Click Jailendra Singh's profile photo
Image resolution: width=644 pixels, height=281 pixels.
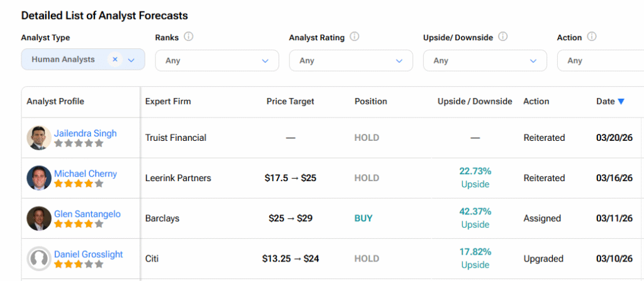click(x=39, y=138)
